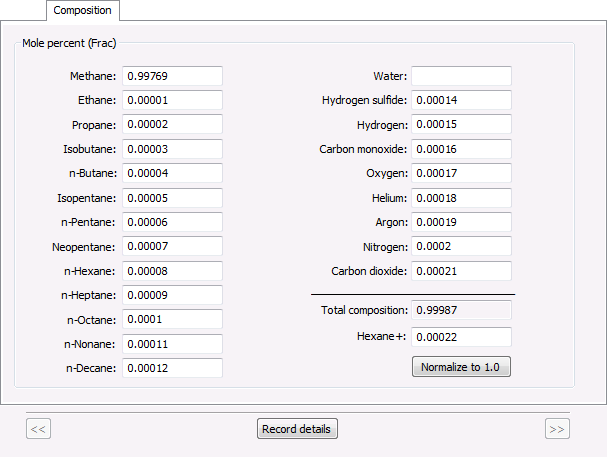Focus the n-Decane input field
The width and height of the screenshot is (607, 457).
pyautogui.click(x=173, y=368)
